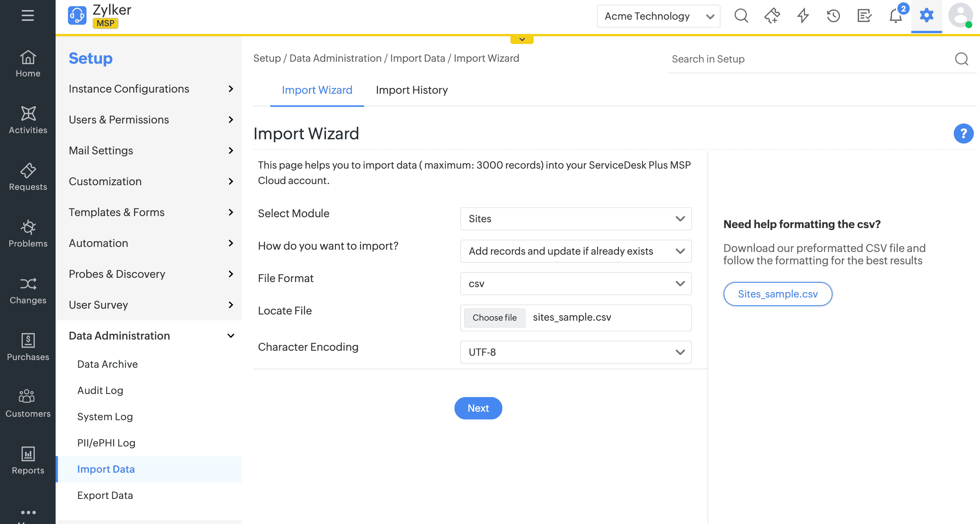Open the Problems module in sidebar

pyautogui.click(x=28, y=233)
